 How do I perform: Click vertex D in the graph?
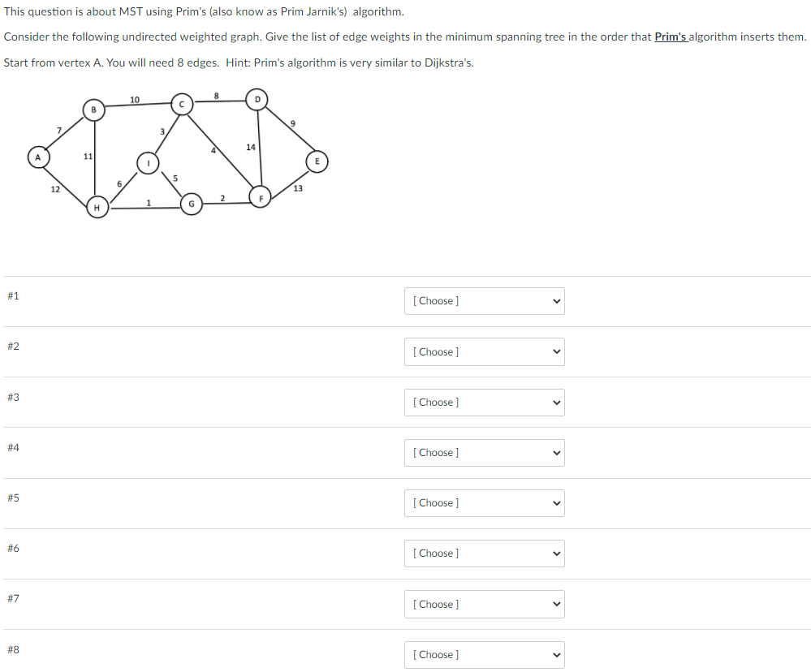point(257,99)
